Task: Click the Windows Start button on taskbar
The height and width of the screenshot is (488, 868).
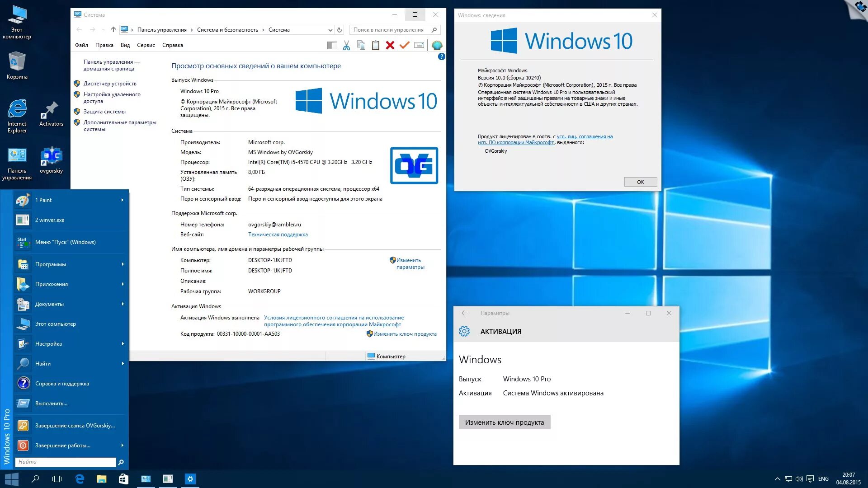Action: tap(12, 479)
